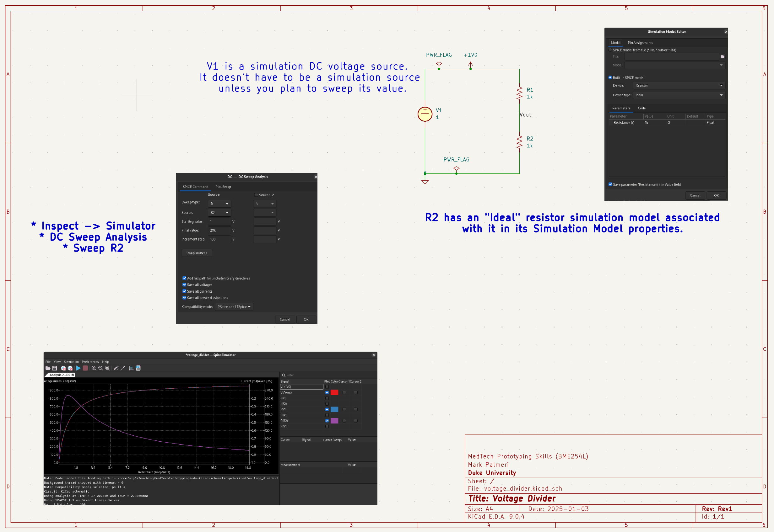Click the Swap sources button
774x532 pixels.
pyautogui.click(x=197, y=253)
